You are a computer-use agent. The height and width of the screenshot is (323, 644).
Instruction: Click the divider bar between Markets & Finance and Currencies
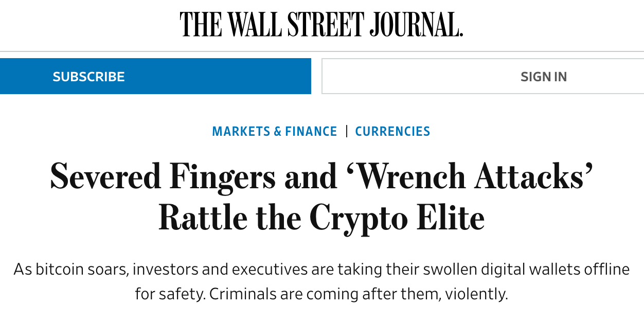pos(347,131)
